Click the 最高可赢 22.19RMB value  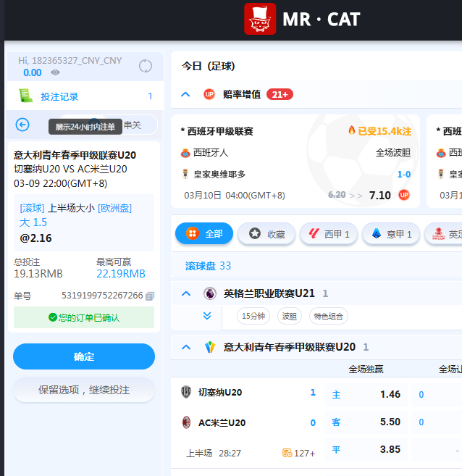[121, 274]
